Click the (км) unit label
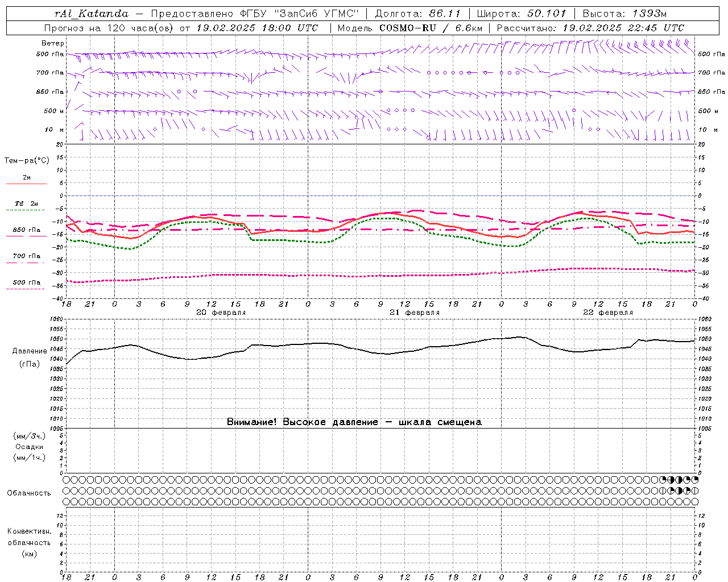 (30, 554)
